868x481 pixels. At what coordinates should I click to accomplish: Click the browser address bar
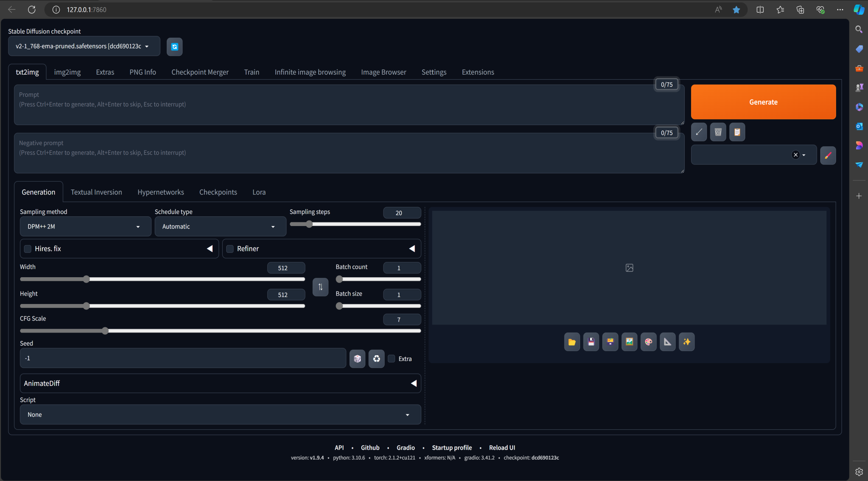(x=377, y=10)
